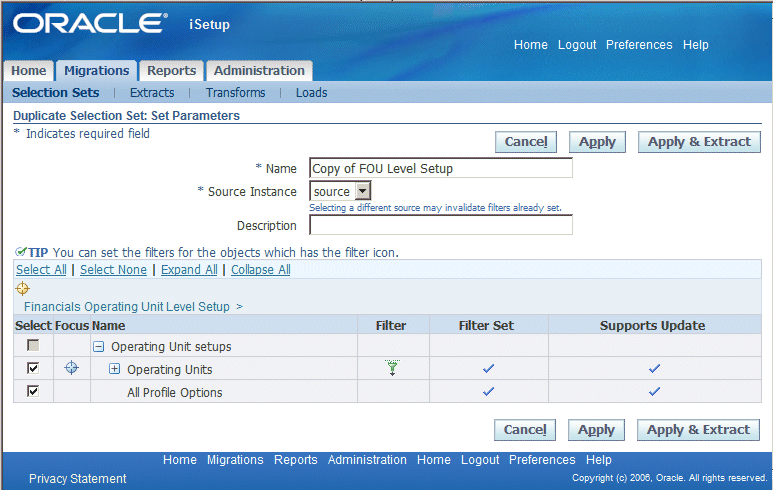Screen dimensions: 773x490
Task: Click the footer Reports link
Action: pos(296,460)
